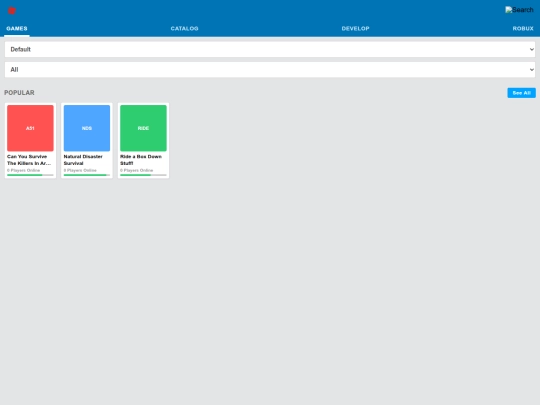Click rating bar under Natural Disaster Survival

(87, 175)
